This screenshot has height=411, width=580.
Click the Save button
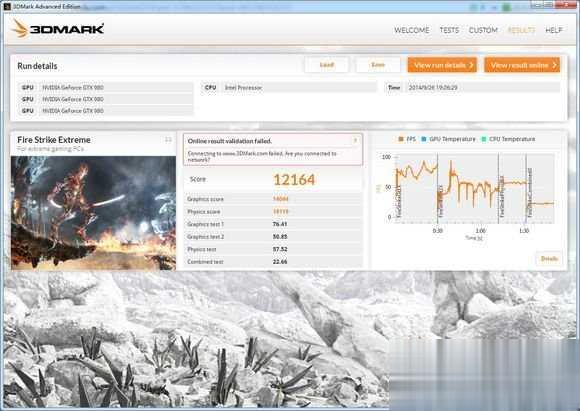coord(378,65)
